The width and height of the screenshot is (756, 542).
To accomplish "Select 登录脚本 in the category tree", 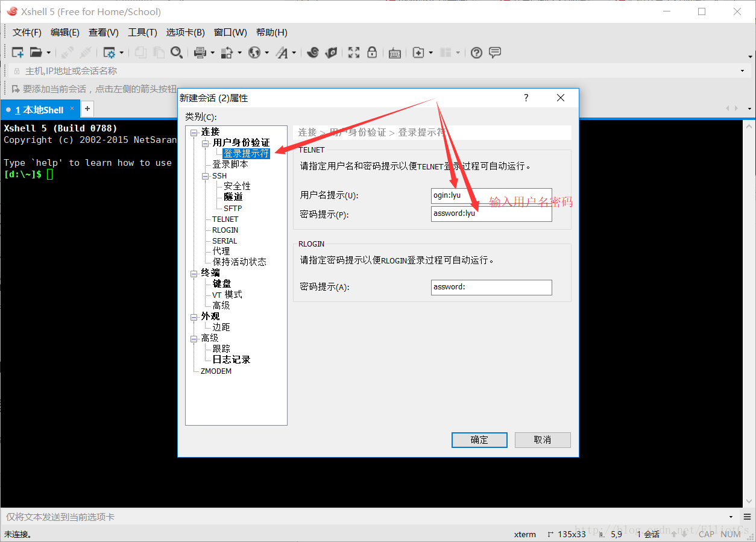I will tap(230, 164).
